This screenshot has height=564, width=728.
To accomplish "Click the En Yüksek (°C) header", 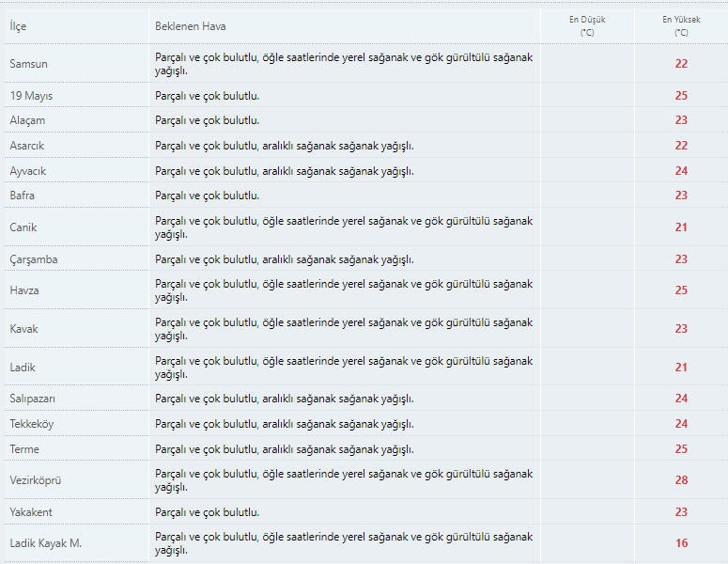I will [x=681, y=26].
